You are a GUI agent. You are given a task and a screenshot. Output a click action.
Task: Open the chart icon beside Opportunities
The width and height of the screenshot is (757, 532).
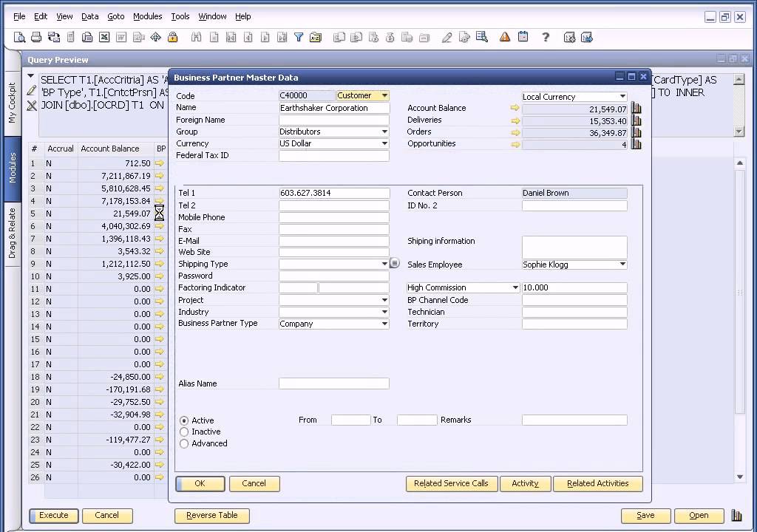637,144
